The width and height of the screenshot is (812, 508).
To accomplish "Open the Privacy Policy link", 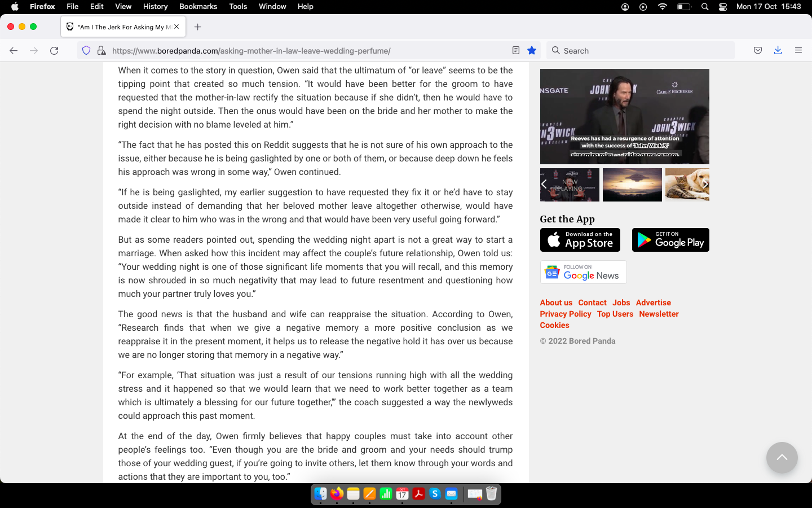I will pyautogui.click(x=565, y=314).
